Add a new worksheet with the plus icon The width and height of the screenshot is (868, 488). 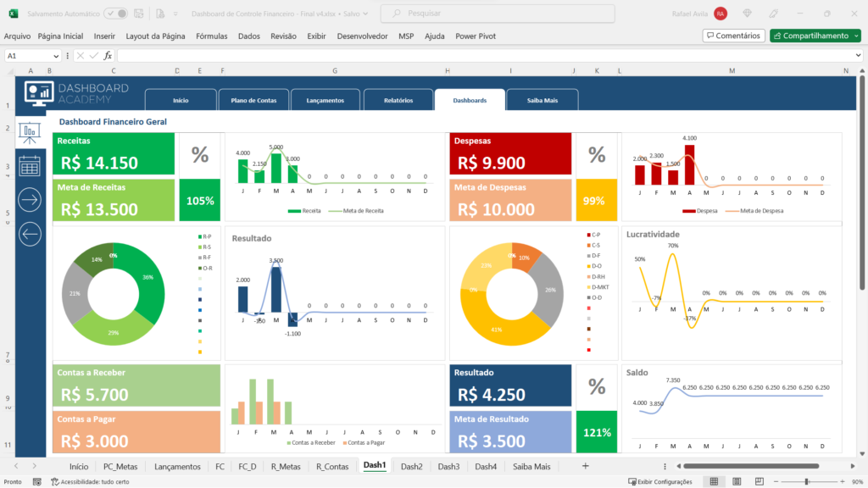pyautogui.click(x=585, y=466)
